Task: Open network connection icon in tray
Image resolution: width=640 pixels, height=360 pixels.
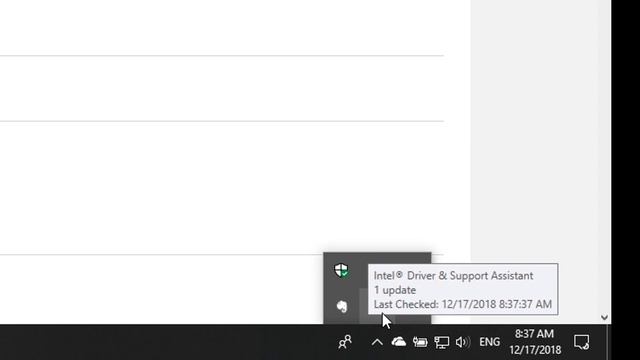Action: [441, 342]
